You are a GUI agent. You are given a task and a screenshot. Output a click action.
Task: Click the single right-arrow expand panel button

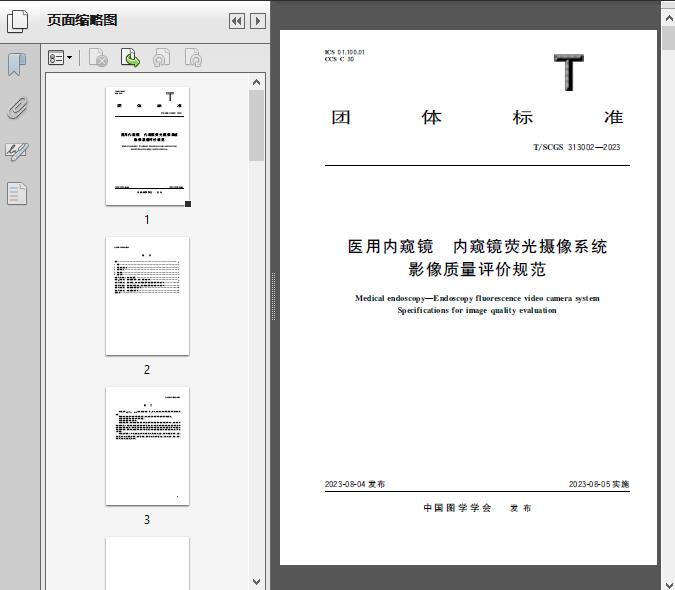click(x=258, y=21)
